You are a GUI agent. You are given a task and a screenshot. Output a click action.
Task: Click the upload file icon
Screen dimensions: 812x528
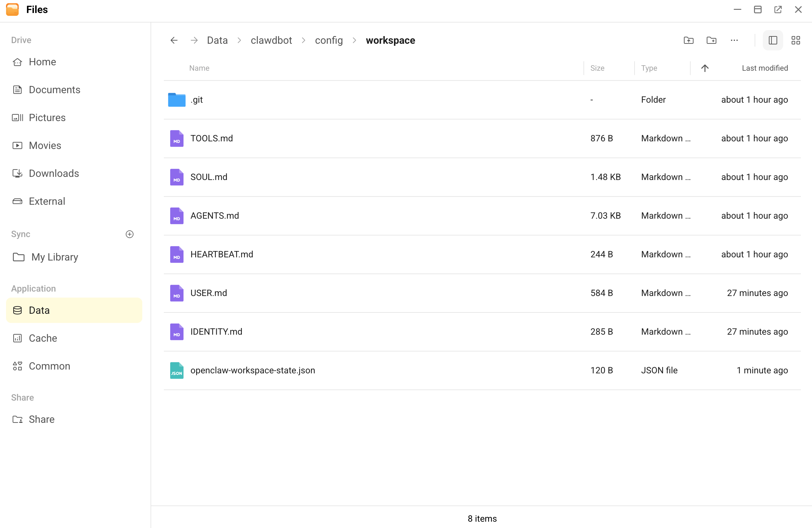(688, 40)
